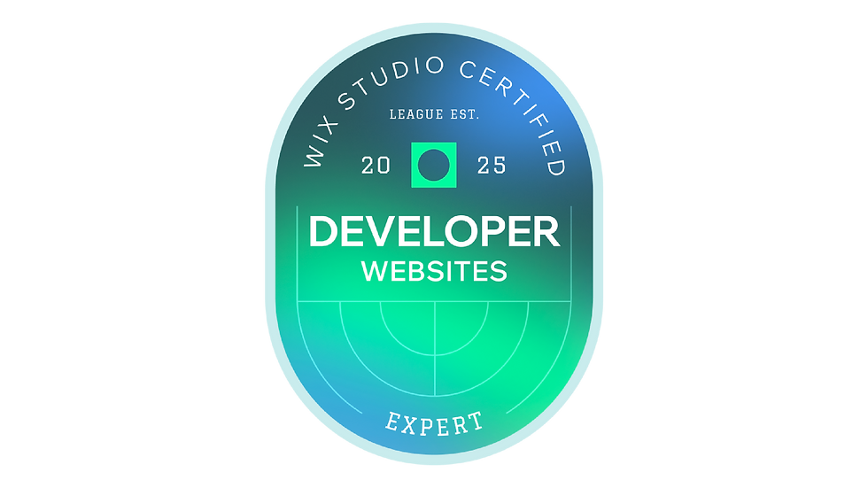Click the WEBSITES text
The image size is (868, 488).
[434, 271]
